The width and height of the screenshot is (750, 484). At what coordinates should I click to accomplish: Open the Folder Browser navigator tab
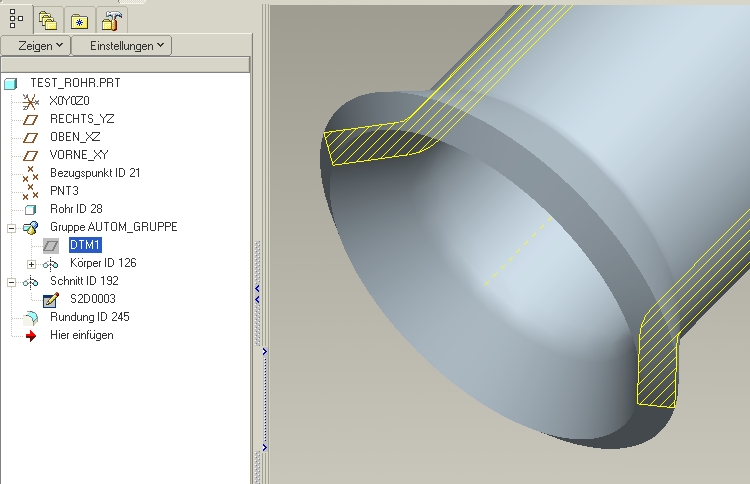pos(48,21)
